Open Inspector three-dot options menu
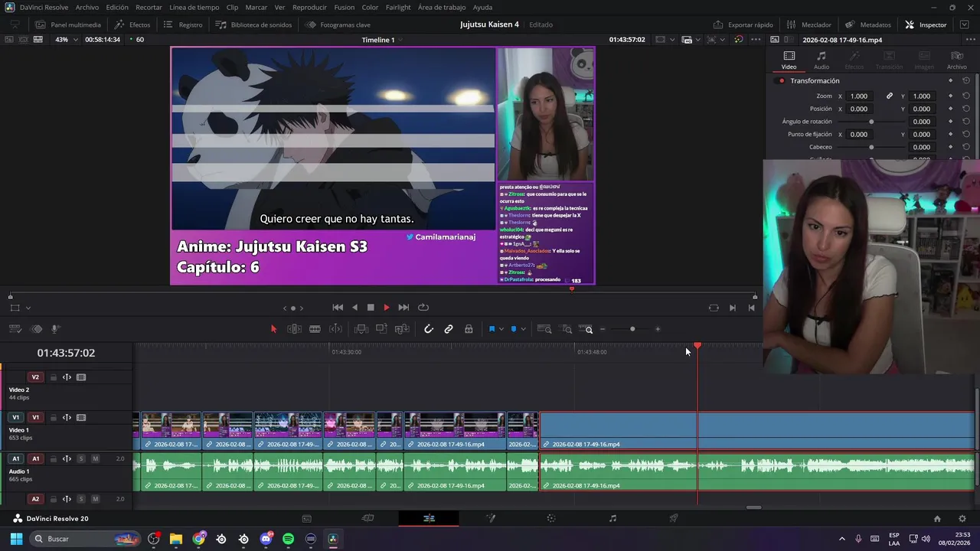This screenshot has width=980, height=551. click(970, 39)
